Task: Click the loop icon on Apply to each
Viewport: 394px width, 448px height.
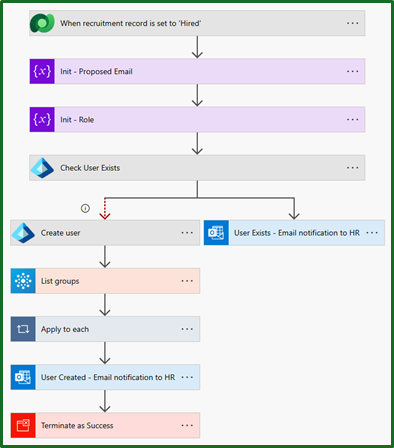Action: click(23, 329)
